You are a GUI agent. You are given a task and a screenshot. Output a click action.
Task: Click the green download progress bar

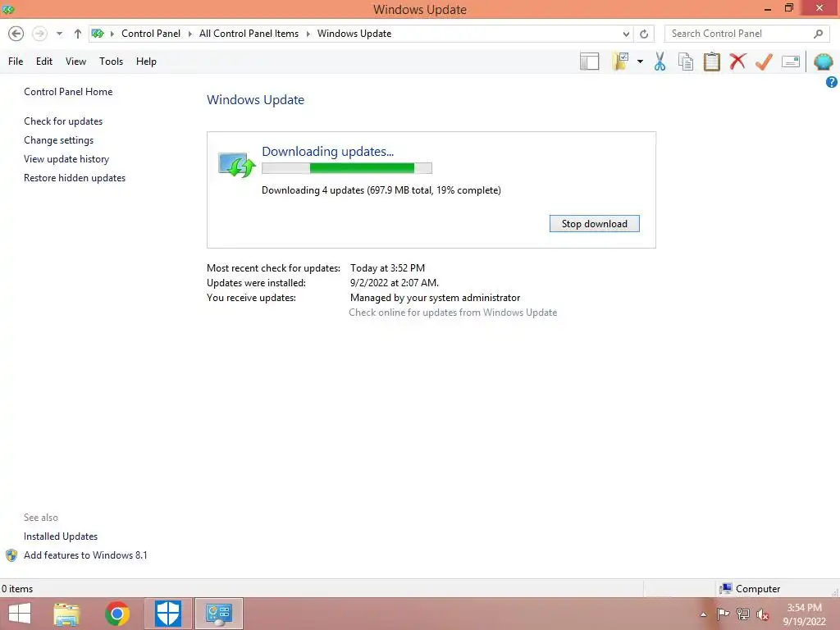(347, 168)
